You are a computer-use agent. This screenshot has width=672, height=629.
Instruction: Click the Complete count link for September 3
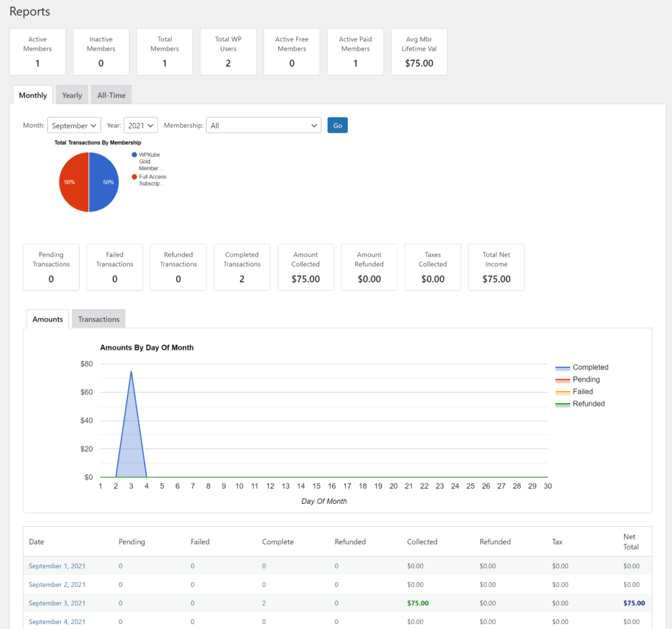tap(263, 603)
